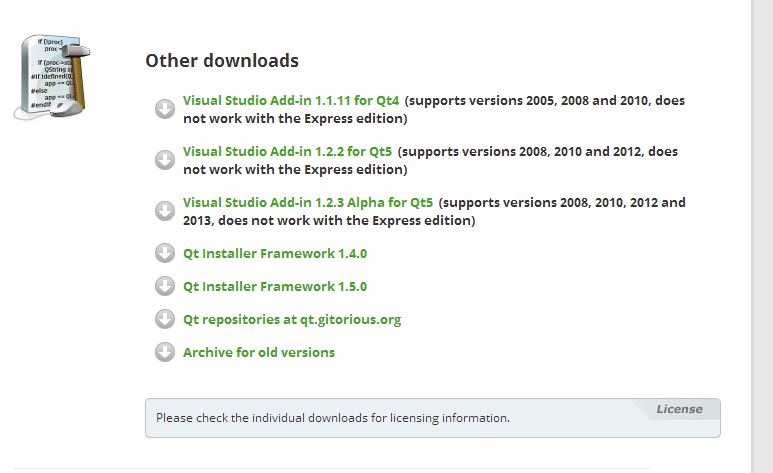The height and width of the screenshot is (473, 773).
Task: Open Qt Installer Framework 1.5.0 link
Action: pyautogui.click(x=275, y=286)
